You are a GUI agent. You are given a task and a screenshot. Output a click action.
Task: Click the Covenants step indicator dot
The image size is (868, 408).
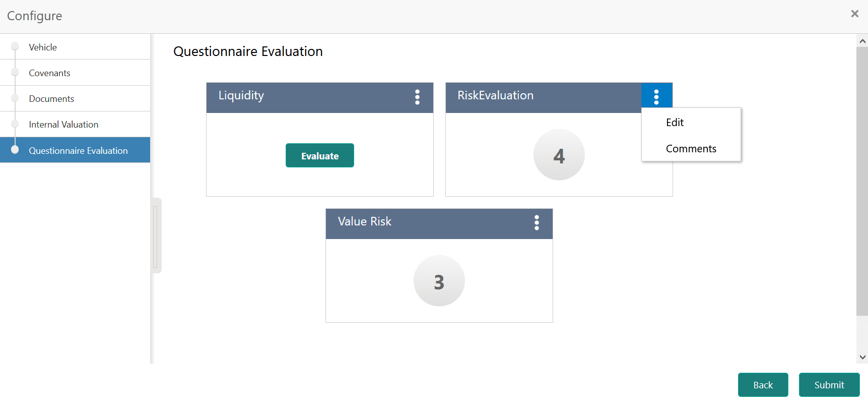coord(14,72)
